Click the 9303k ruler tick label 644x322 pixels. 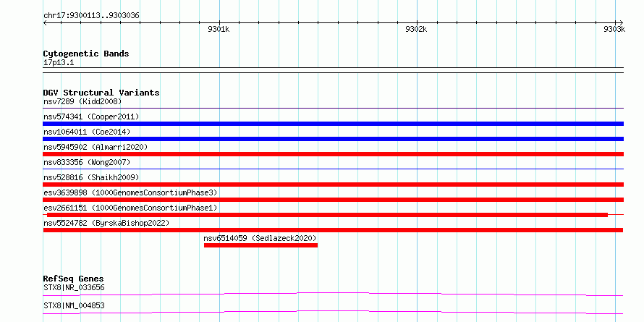[614, 29]
